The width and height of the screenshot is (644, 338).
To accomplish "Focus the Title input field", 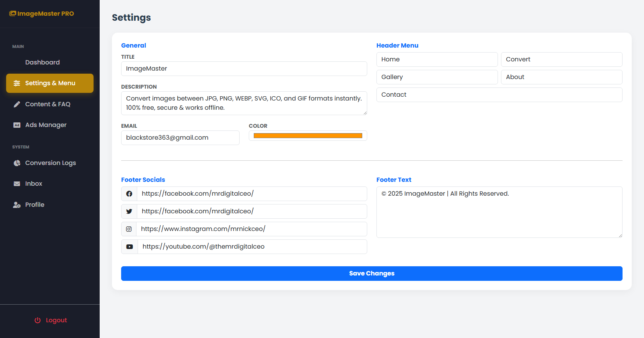I will [244, 69].
